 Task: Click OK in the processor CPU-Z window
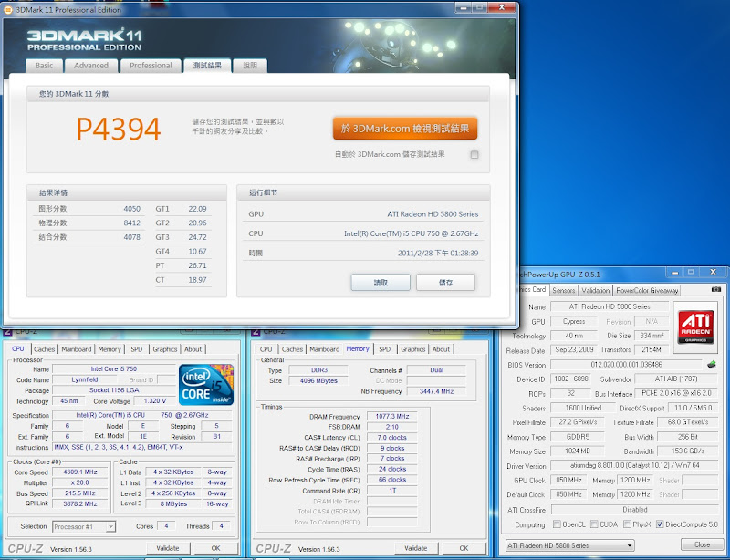215,548
